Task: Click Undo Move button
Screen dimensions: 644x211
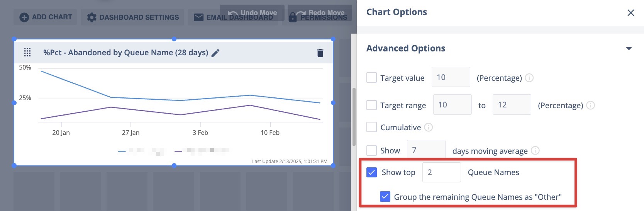Action: 252,13
